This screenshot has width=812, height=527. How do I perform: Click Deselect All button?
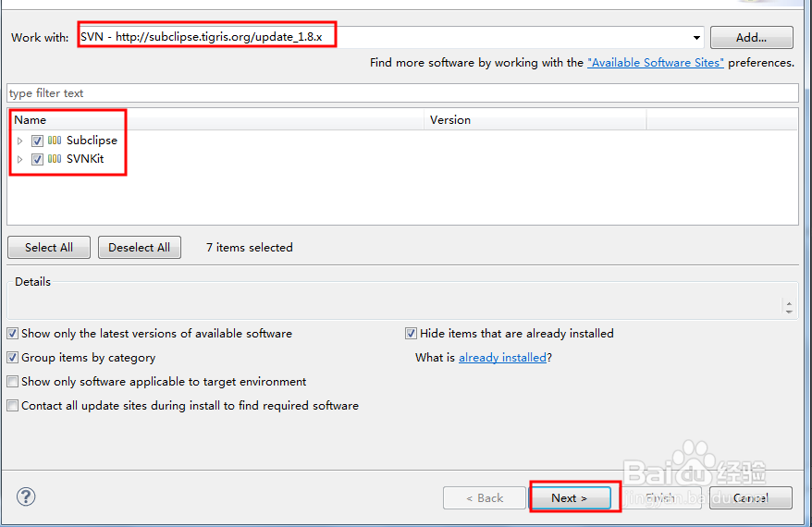tap(140, 248)
